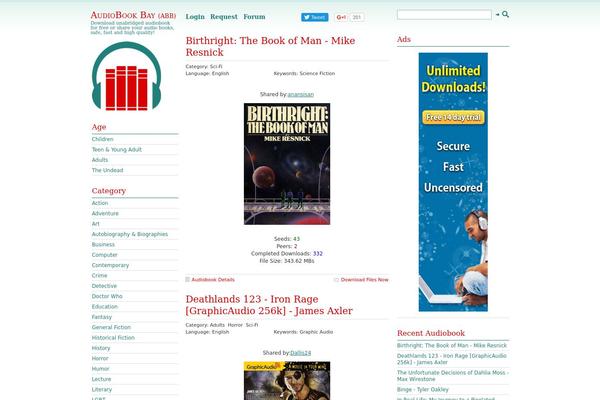Click the uploader name after Shared by for Birthright
This screenshot has width=600, height=400.
point(301,95)
